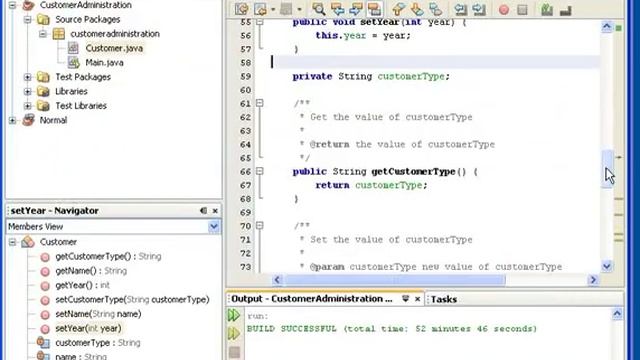
Task: Click Find Previous Occurrence icon
Action: coord(337,9)
